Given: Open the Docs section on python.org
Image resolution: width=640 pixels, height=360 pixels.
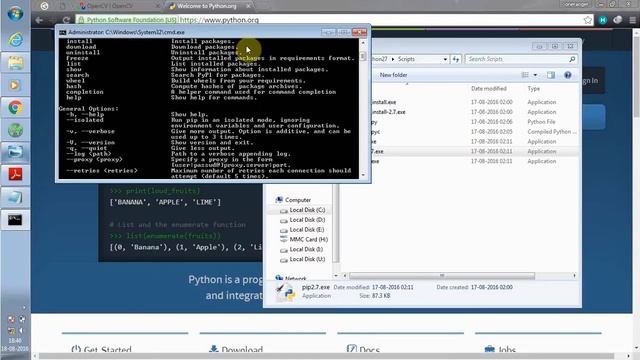Looking at the screenshot, I should pyautogui.click(x=363, y=350).
